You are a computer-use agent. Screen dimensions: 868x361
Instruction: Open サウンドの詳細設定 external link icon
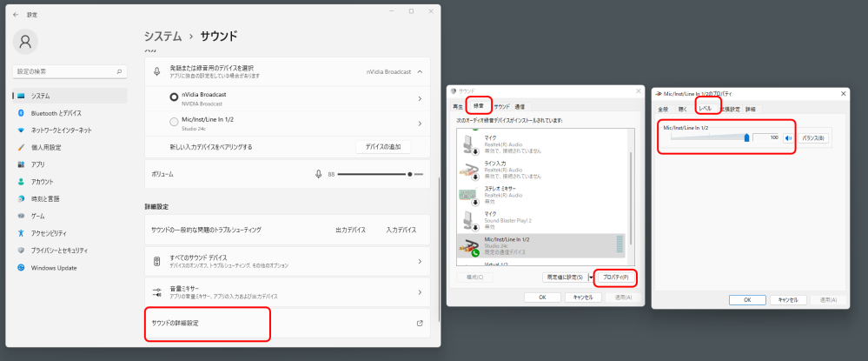[x=420, y=324]
